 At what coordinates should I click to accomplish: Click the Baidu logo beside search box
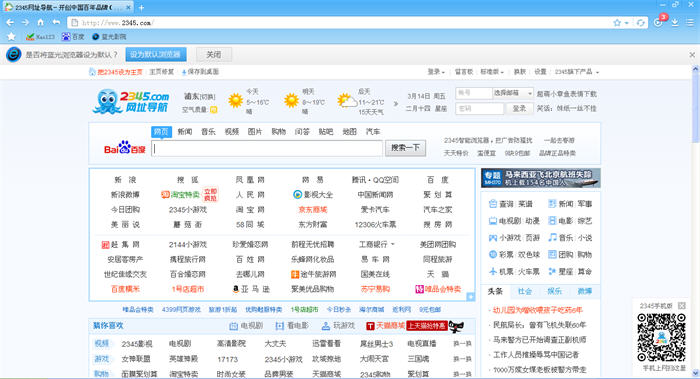[125, 148]
